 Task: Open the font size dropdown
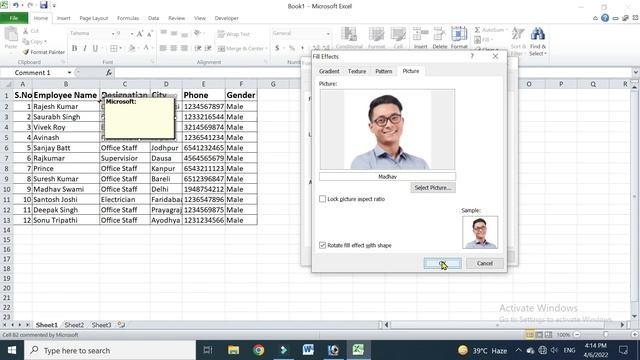click(132, 33)
